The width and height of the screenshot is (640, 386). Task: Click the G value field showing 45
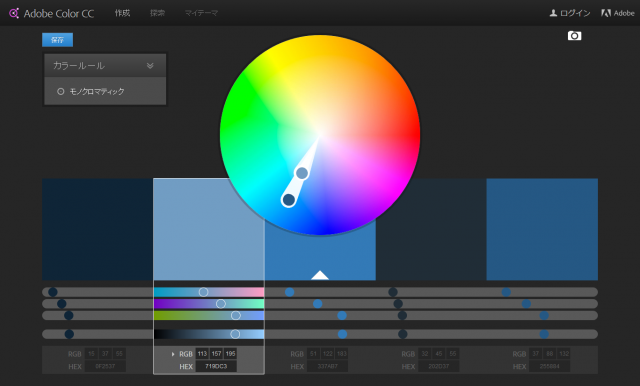439,354
